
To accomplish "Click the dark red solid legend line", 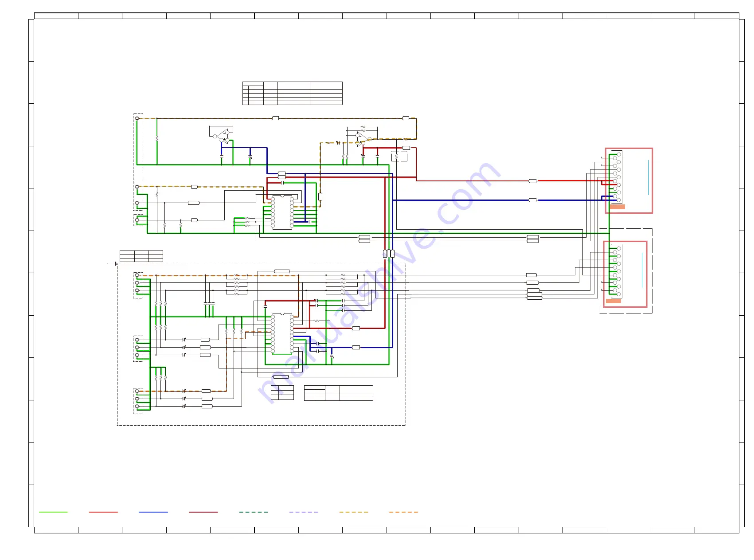I will [x=203, y=512].
